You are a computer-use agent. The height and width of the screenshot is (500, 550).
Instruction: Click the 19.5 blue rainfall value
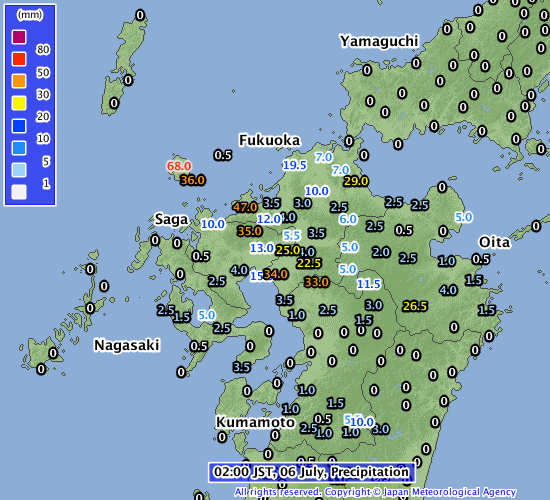tap(295, 165)
